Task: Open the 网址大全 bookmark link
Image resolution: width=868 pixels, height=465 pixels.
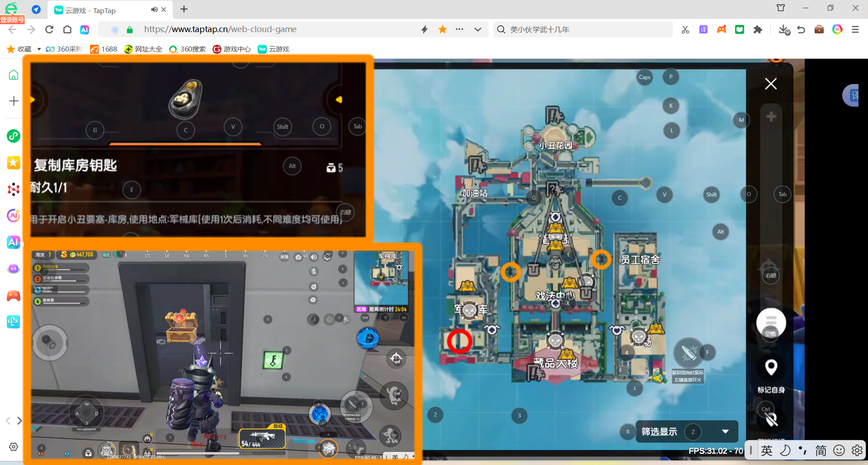Action: 143,49
